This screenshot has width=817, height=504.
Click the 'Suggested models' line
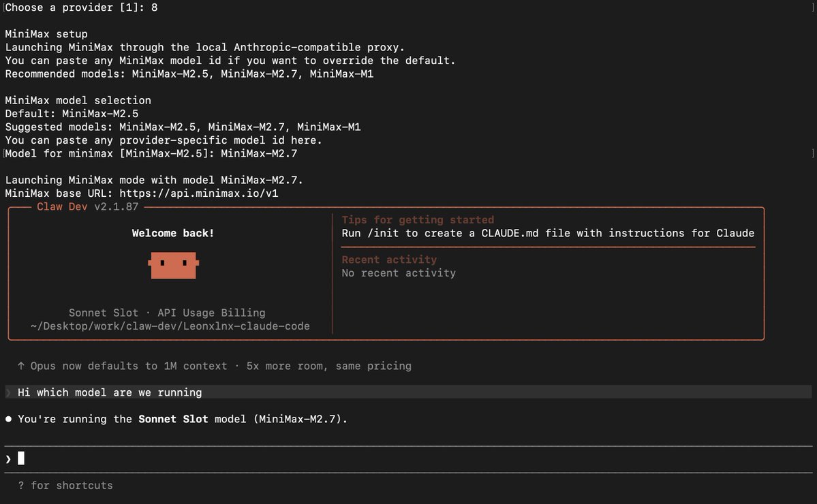tap(183, 127)
